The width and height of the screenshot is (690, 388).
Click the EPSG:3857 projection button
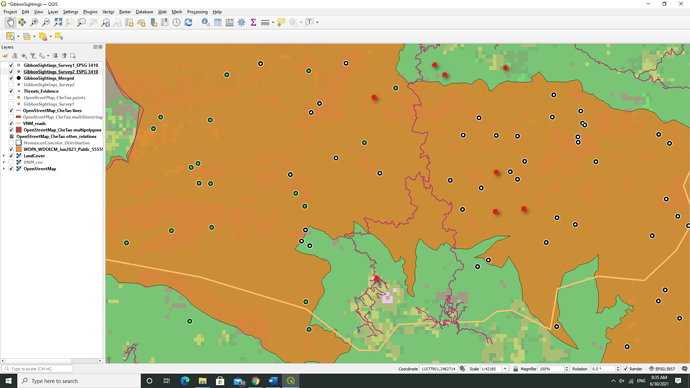(662, 369)
